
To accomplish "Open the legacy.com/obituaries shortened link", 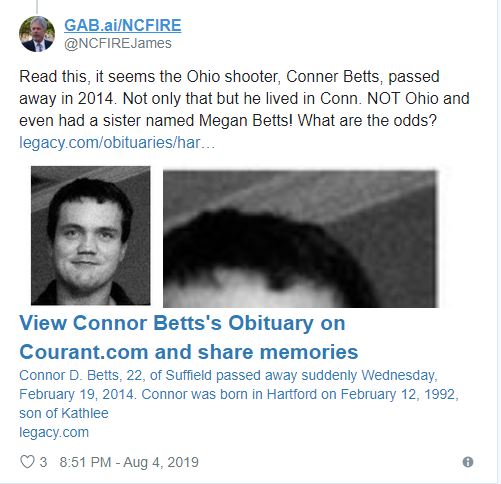I will pyautogui.click(x=117, y=143).
